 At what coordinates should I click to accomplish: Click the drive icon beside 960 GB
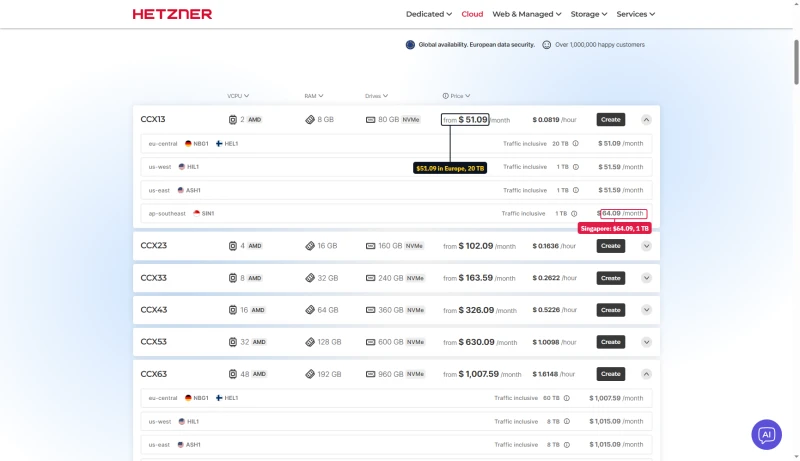[370, 374]
